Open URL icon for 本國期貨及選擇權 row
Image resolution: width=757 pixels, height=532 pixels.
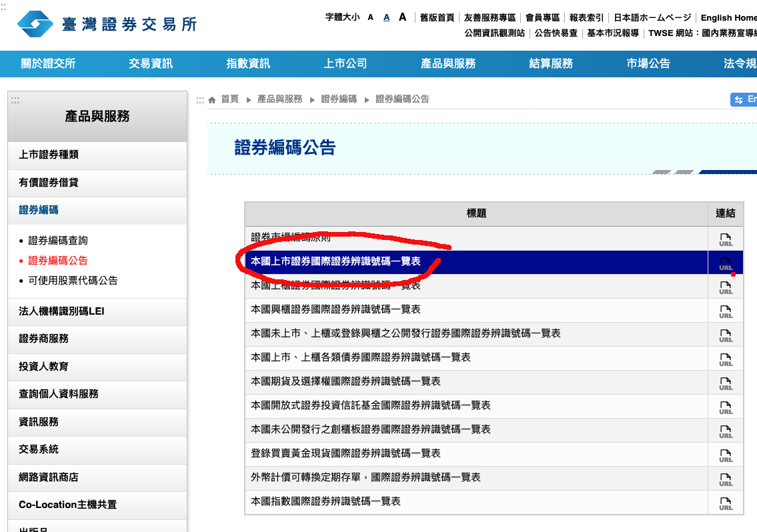click(x=725, y=383)
